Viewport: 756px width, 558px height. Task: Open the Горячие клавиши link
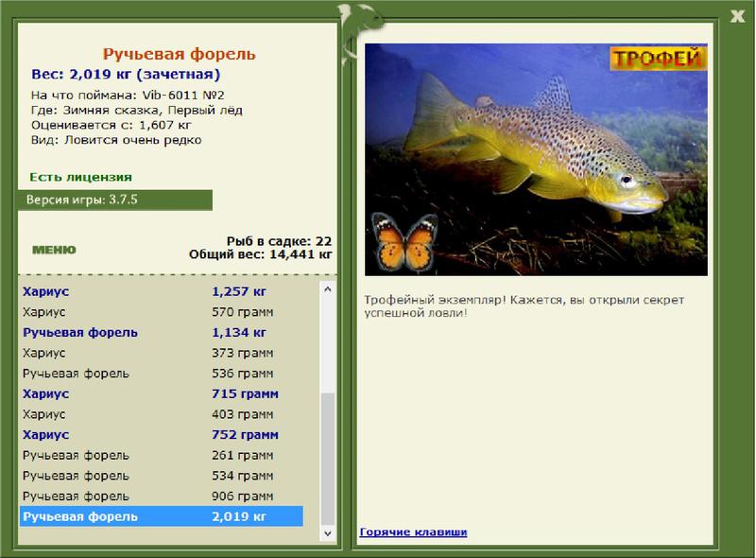tap(413, 532)
